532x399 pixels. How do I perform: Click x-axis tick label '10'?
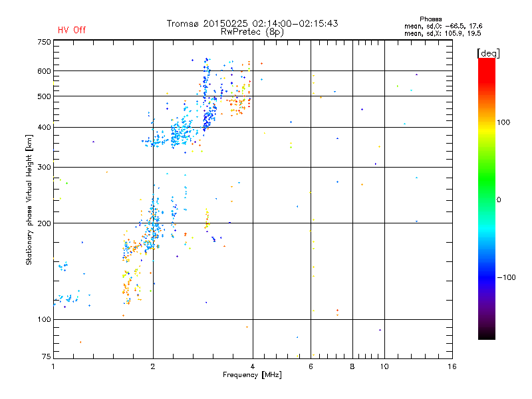(x=384, y=366)
